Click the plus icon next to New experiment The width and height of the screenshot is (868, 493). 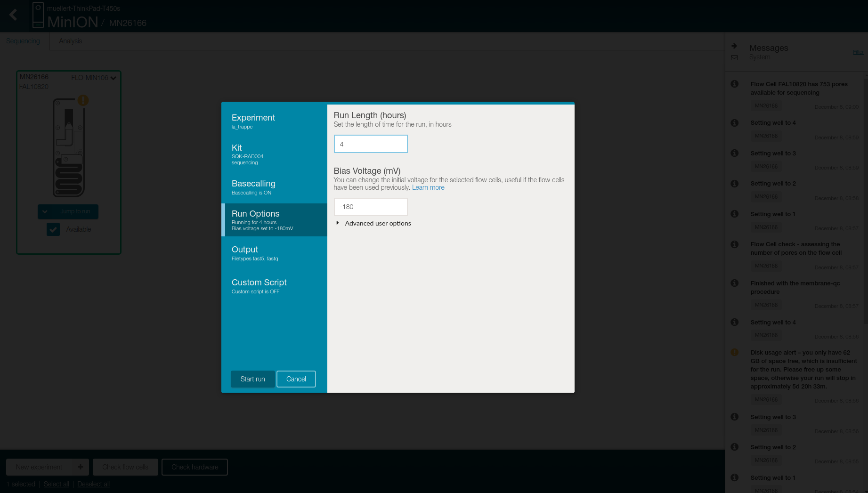click(x=81, y=467)
